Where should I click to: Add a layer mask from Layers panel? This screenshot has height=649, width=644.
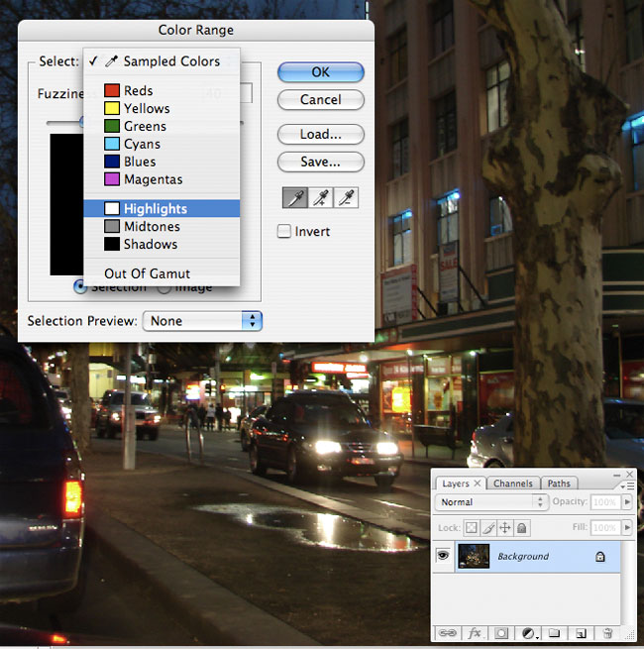[x=501, y=632]
